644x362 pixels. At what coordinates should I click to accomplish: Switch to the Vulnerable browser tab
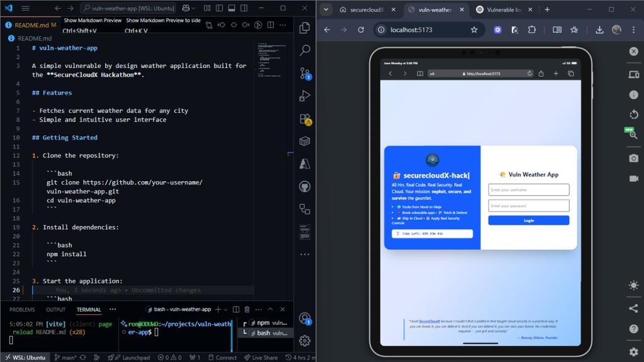click(504, 9)
